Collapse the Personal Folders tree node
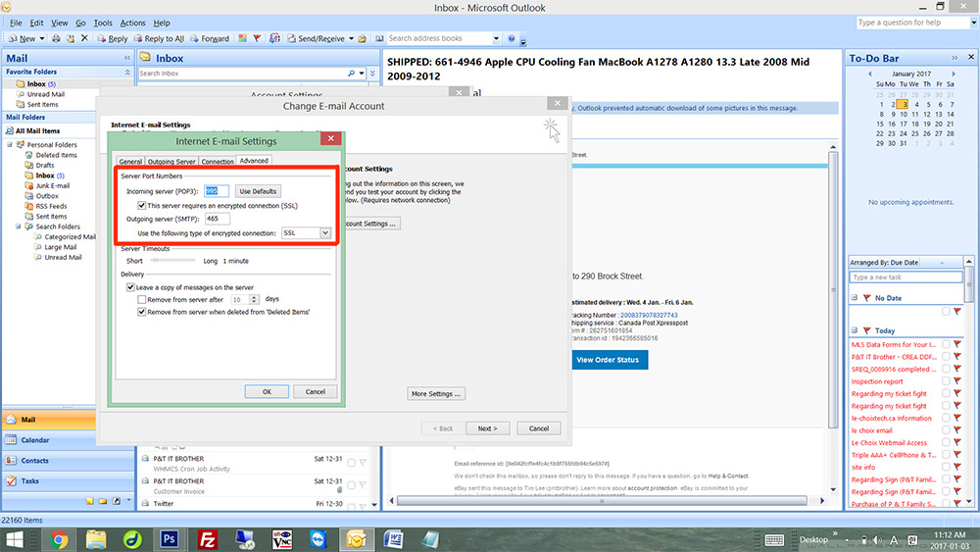The width and height of the screenshot is (980, 552). click(x=10, y=144)
